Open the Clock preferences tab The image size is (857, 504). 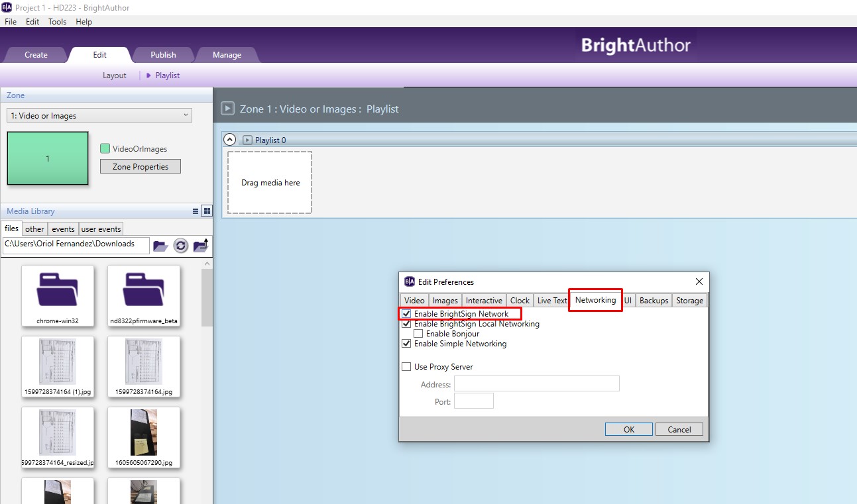[520, 301]
